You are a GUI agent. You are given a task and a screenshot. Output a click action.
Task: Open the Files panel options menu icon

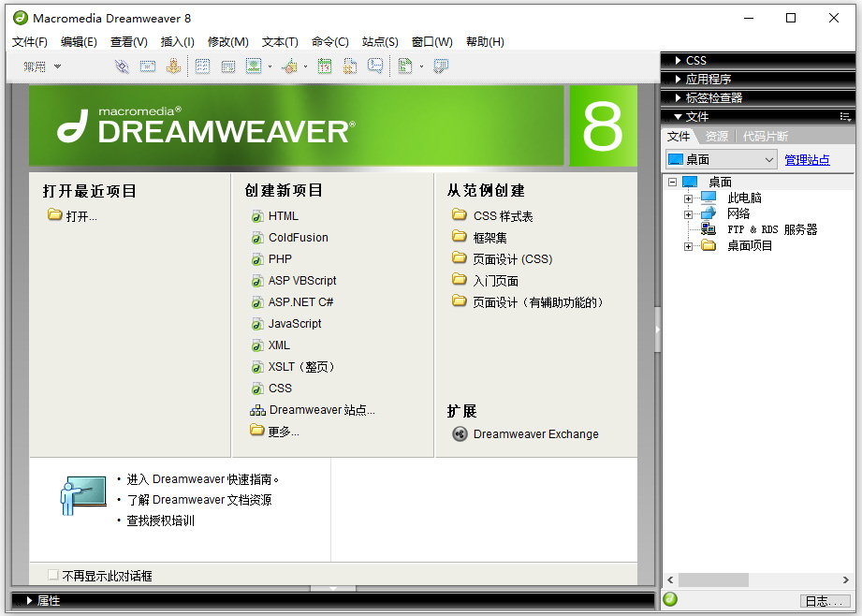[847, 116]
